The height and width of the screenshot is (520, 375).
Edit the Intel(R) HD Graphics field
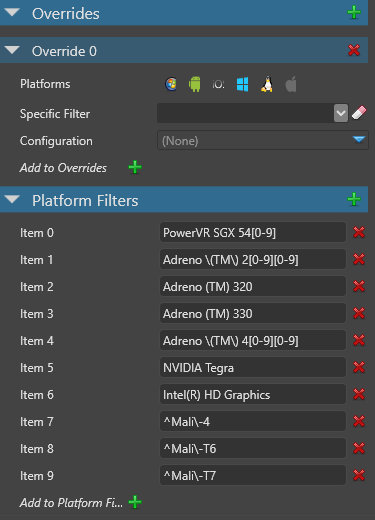(253, 394)
